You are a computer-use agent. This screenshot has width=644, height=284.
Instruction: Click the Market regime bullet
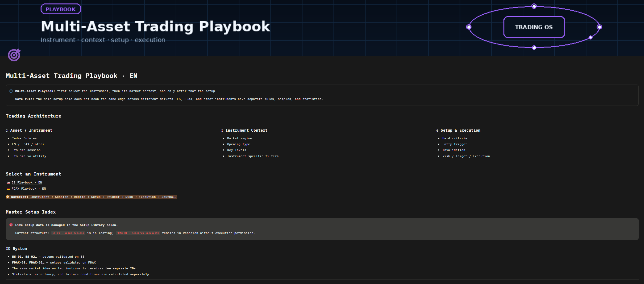239,138
